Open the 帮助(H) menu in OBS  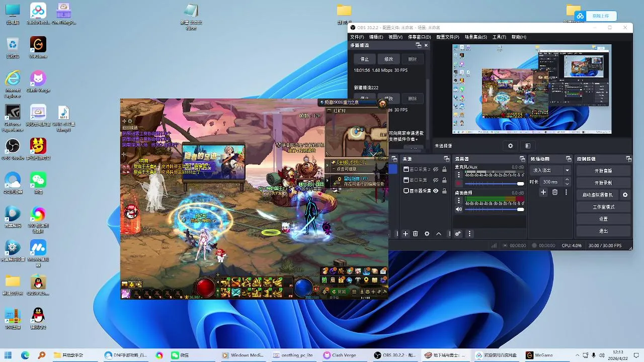tap(519, 37)
